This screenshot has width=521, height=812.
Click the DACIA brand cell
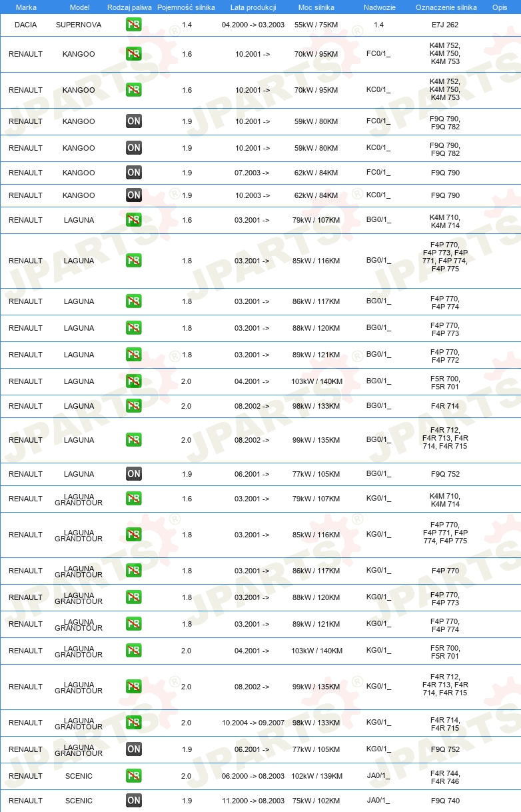coord(25,25)
